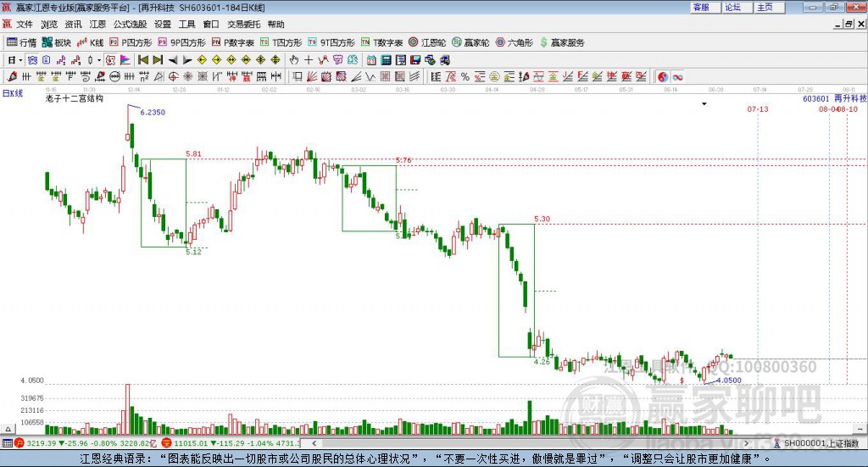This screenshot has height=467, width=868.
Task: Open the T四方形 time square
Action: (281, 42)
